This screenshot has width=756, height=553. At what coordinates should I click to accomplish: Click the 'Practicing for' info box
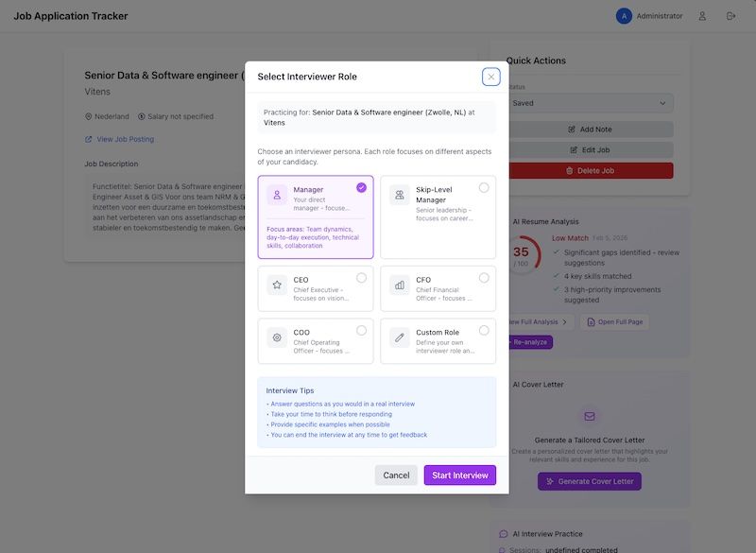click(x=376, y=117)
